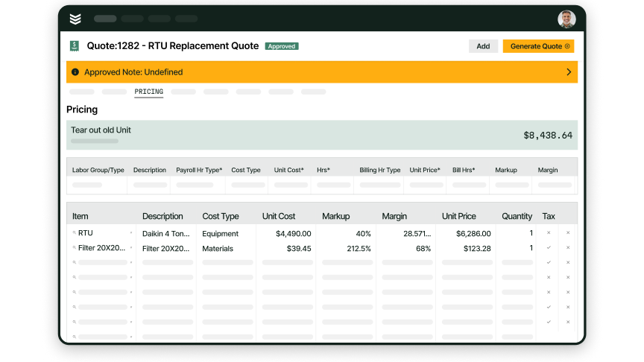Click the search icon beside Filter 20X20 item
Viewport: 644px width, 362px height.
[74, 248]
